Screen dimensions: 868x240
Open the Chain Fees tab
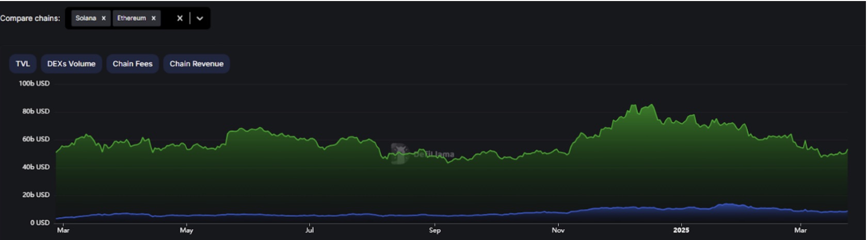coord(133,64)
